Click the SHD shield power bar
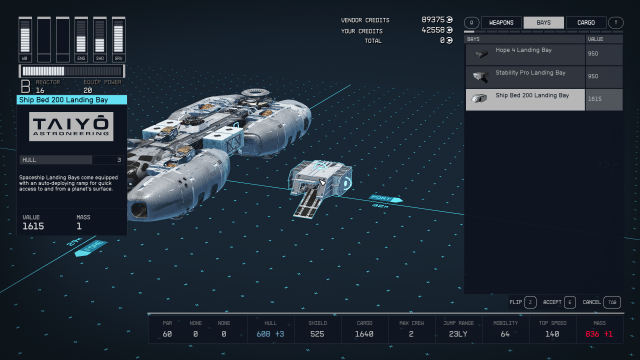The height and width of the screenshot is (360, 640). coord(100,40)
